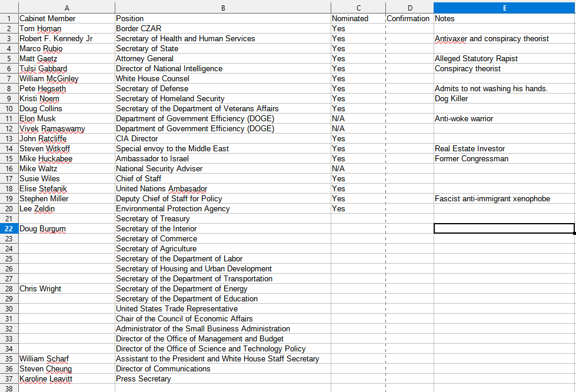The width and height of the screenshot is (576, 392).
Task: Select the 'Lee Zeldin' cell
Action: pyautogui.click(x=66, y=209)
